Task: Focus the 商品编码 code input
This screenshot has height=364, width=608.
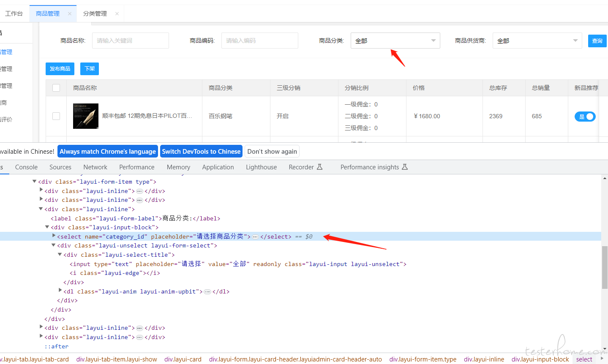Action: (x=260, y=41)
